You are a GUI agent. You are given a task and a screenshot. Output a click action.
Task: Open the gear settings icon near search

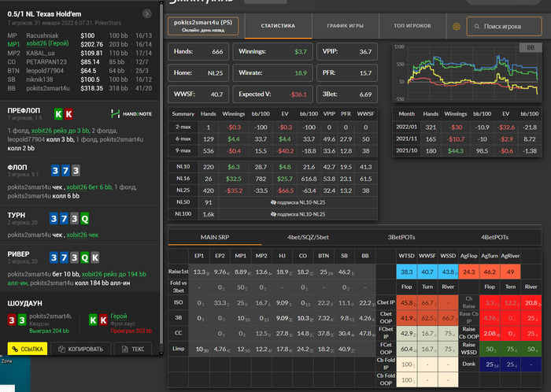[x=456, y=26]
